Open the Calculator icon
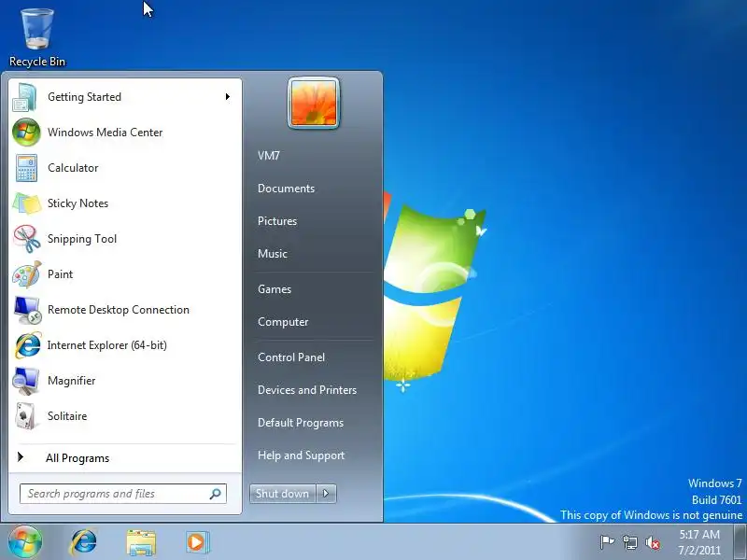 click(x=26, y=168)
